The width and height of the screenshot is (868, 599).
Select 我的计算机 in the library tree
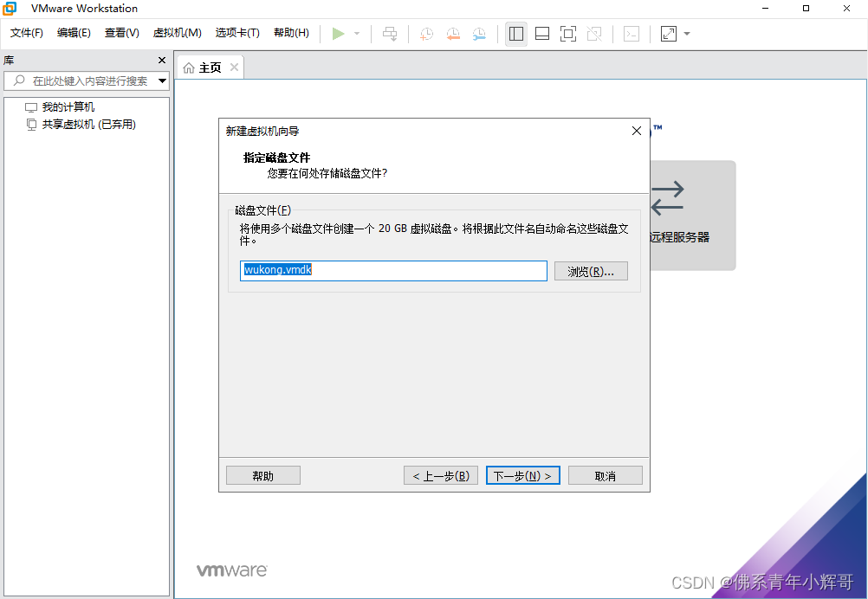tap(68, 107)
